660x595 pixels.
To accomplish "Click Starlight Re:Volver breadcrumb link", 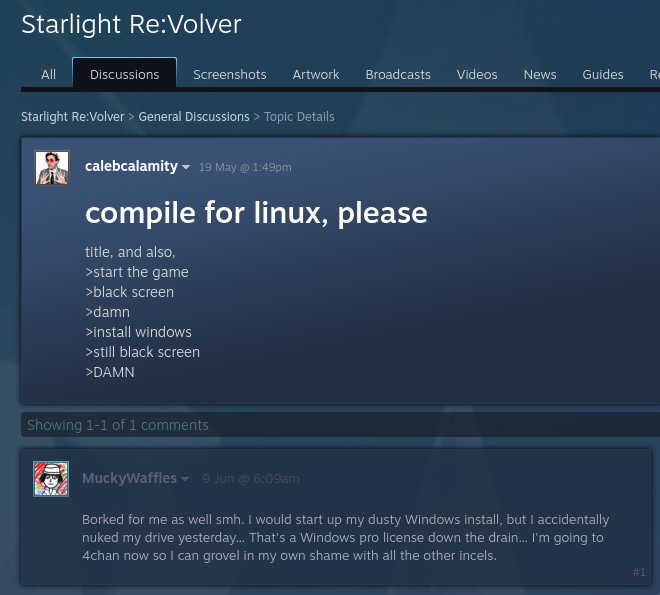I will click(x=72, y=117).
